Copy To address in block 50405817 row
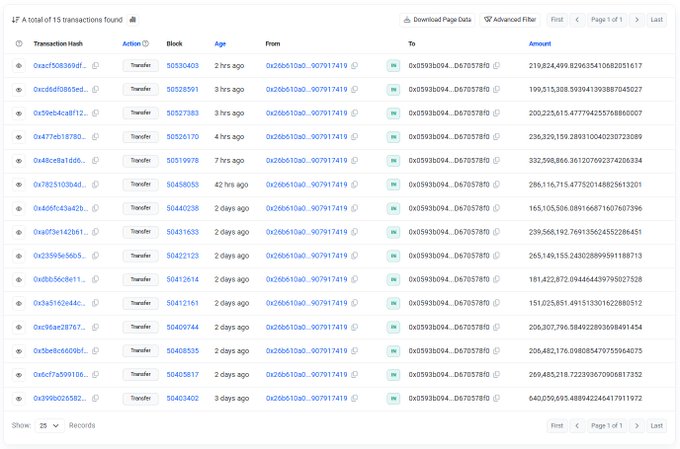Viewport: 680px width, 449px height. [x=497, y=374]
